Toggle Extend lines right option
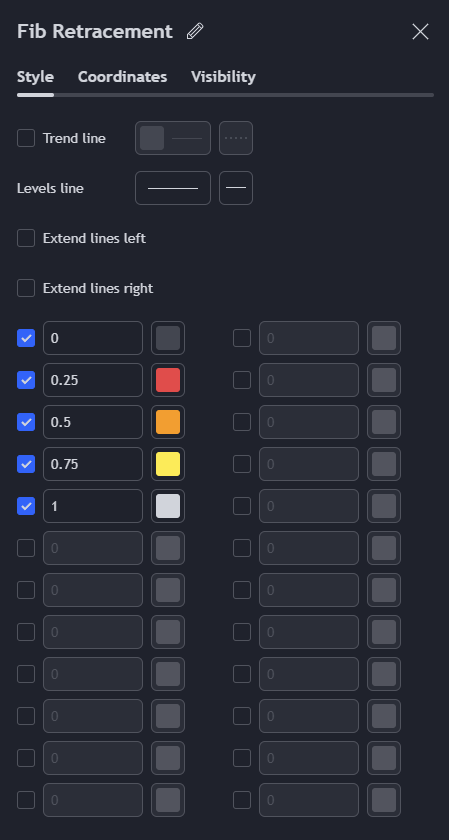The image size is (449, 840). point(26,288)
